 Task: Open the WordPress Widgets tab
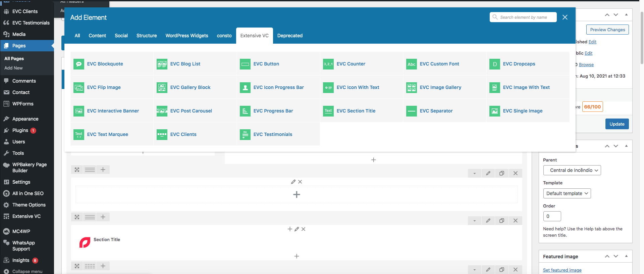187,36
